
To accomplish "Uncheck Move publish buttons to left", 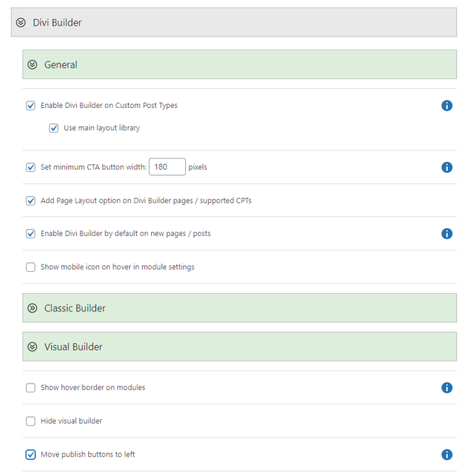I will pyautogui.click(x=30, y=455).
